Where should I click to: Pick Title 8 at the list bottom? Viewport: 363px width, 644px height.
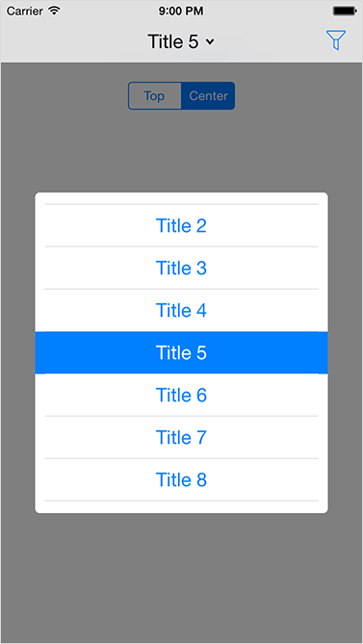(x=181, y=479)
